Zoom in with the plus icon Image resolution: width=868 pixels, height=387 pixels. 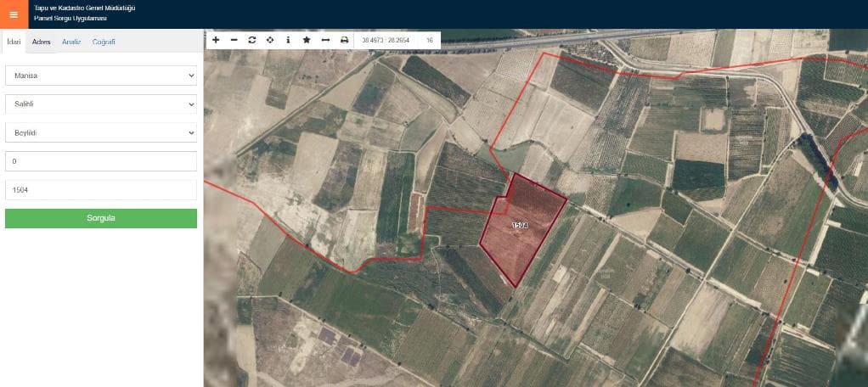(216, 40)
